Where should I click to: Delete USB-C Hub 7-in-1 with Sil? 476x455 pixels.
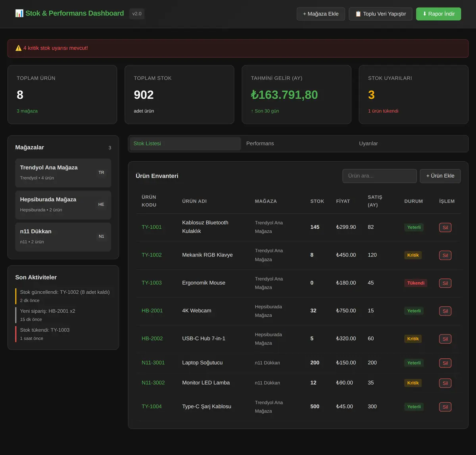(445, 339)
